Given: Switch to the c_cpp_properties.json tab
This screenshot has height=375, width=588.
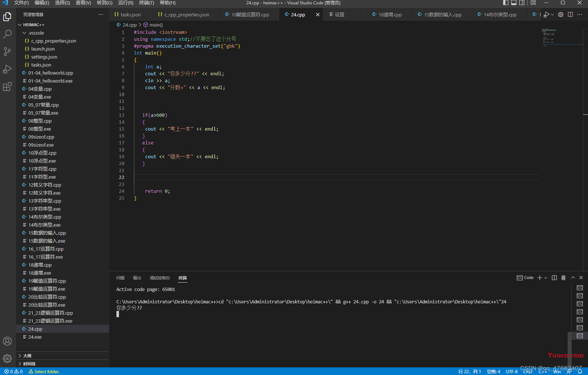Looking at the screenshot, I should 187,15.
